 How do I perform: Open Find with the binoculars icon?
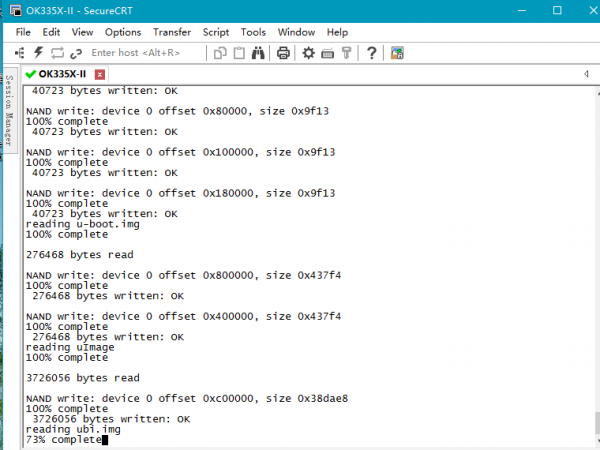[x=259, y=52]
